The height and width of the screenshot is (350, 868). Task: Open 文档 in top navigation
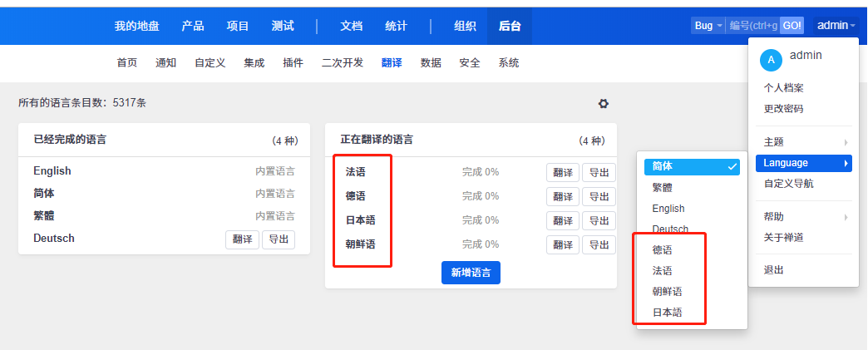click(351, 26)
